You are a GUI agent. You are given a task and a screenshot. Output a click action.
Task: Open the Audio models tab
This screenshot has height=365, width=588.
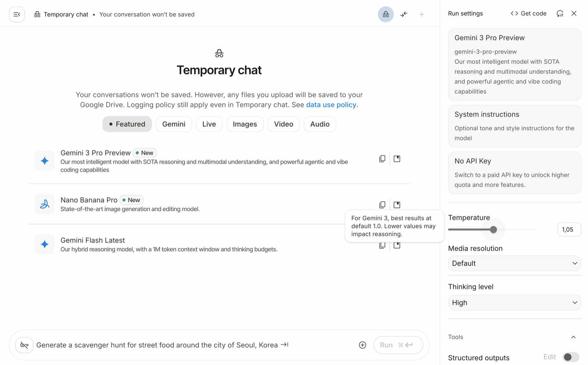point(320,124)
